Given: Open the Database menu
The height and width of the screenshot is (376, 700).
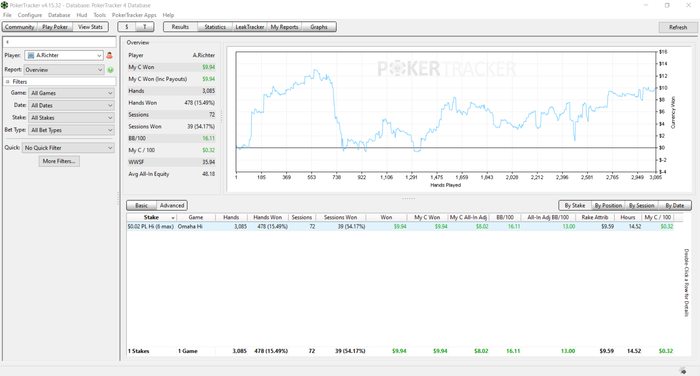Looking at the screenshot, I should point(59,15).
